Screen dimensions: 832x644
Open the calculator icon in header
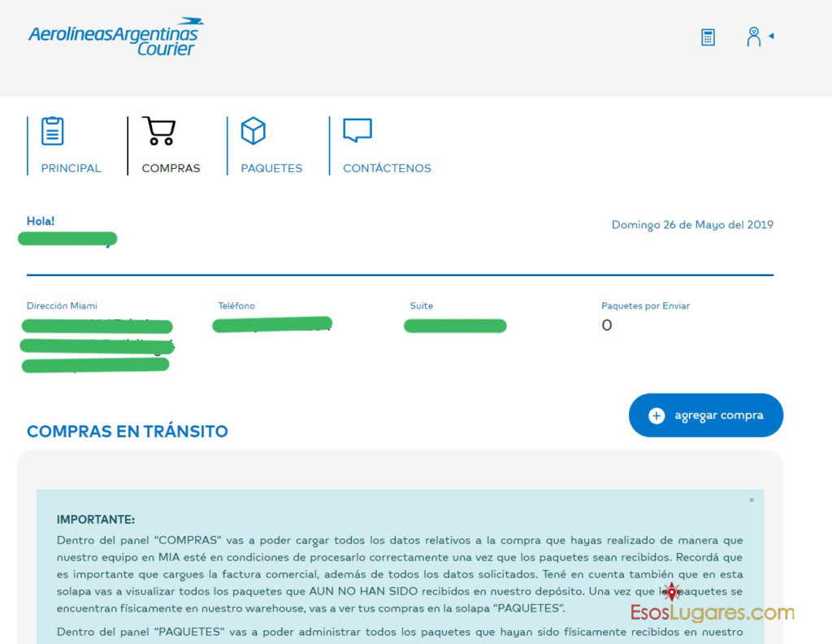708,37
